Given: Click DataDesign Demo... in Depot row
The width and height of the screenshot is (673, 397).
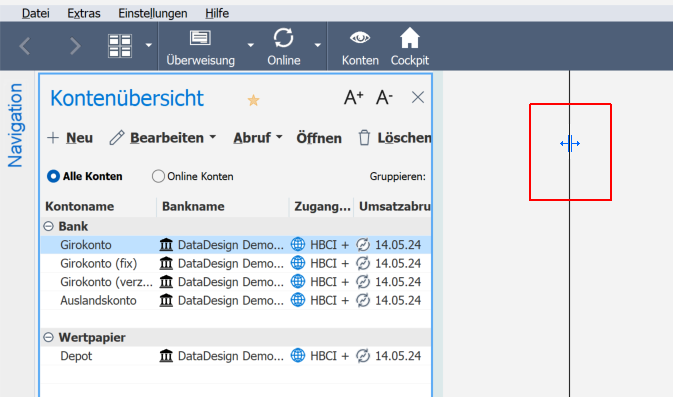Looking at the screenshot, I should click(x=231, y=356).
